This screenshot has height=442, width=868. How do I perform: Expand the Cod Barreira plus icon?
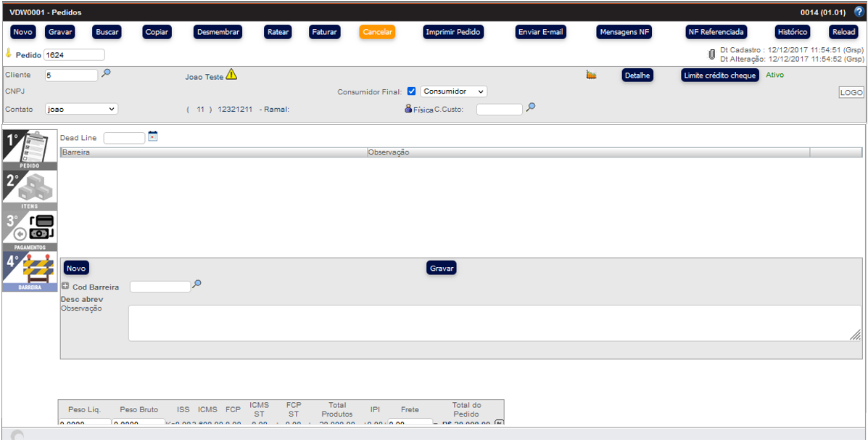pos(65,287)
